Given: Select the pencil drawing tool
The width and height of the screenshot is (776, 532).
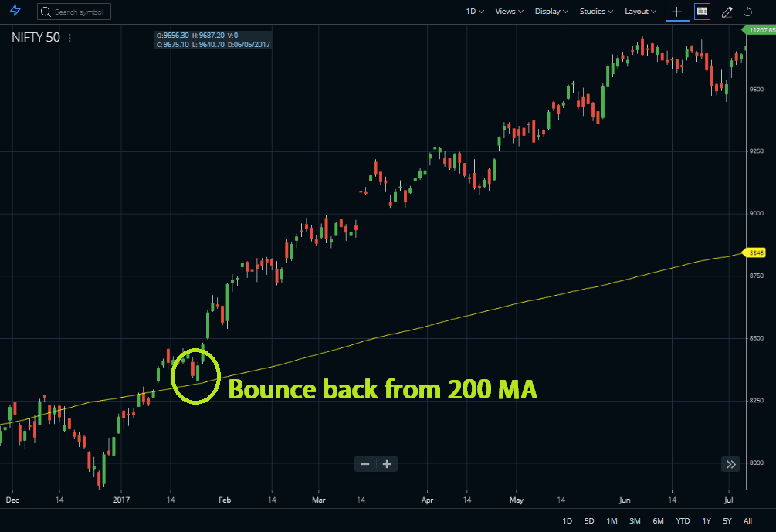Looking at the screenshot, I should 727,12.
